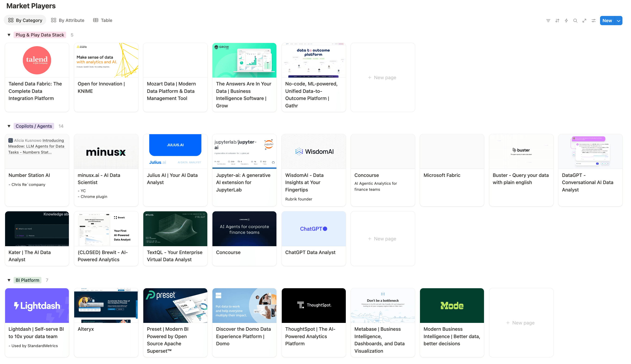Open the jupyterlab/jupyter-ai cover image
631x364 pixels.
click(x=244, y=152)
